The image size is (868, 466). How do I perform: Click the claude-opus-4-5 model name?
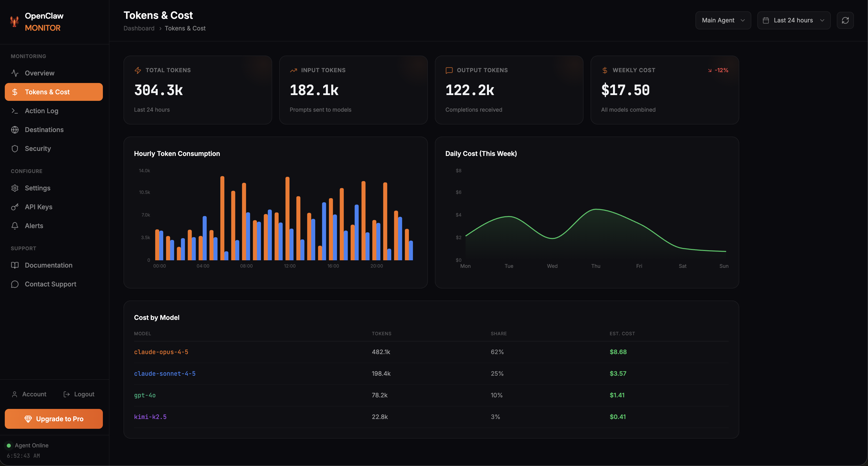(x=161, y=352)
